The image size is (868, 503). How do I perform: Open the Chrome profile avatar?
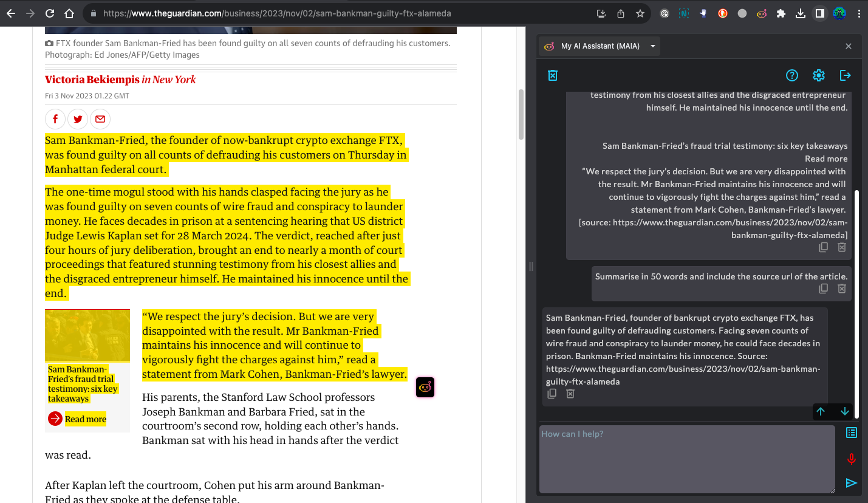coord(839,13)
